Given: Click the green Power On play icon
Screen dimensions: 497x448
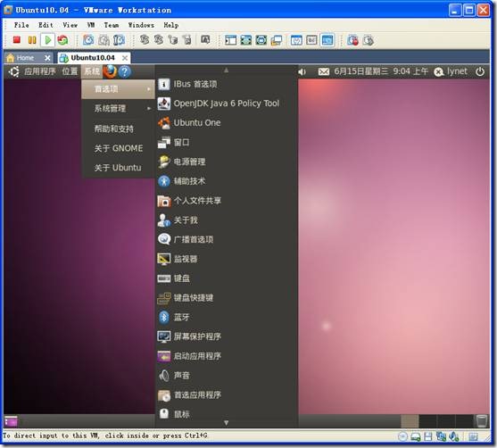Looking at the screenshot, I should coord(48,40).
